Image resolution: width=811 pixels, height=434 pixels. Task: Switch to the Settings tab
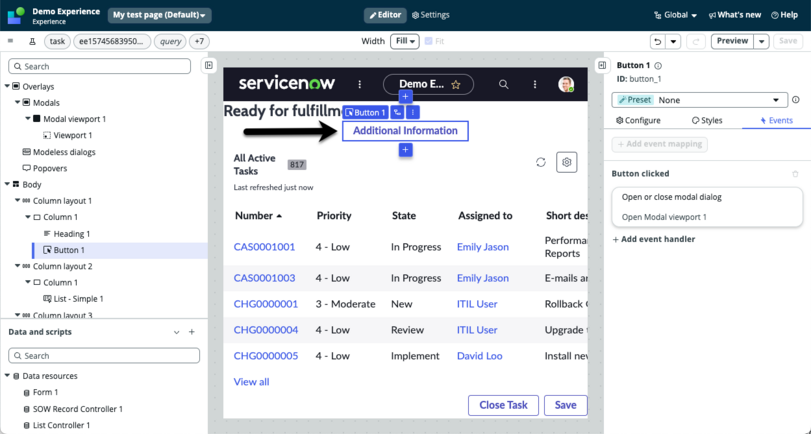[x=430, y=15]
